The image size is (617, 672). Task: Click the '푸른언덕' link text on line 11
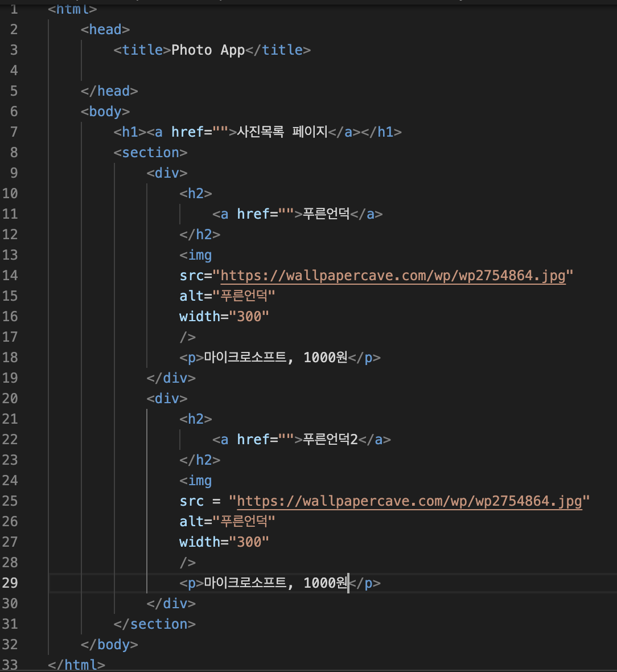point(327,214)
